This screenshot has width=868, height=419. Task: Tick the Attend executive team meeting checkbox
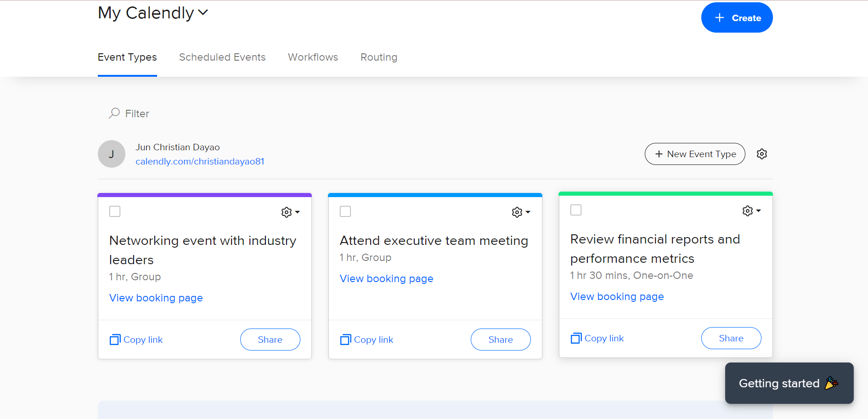click(345, 211)
